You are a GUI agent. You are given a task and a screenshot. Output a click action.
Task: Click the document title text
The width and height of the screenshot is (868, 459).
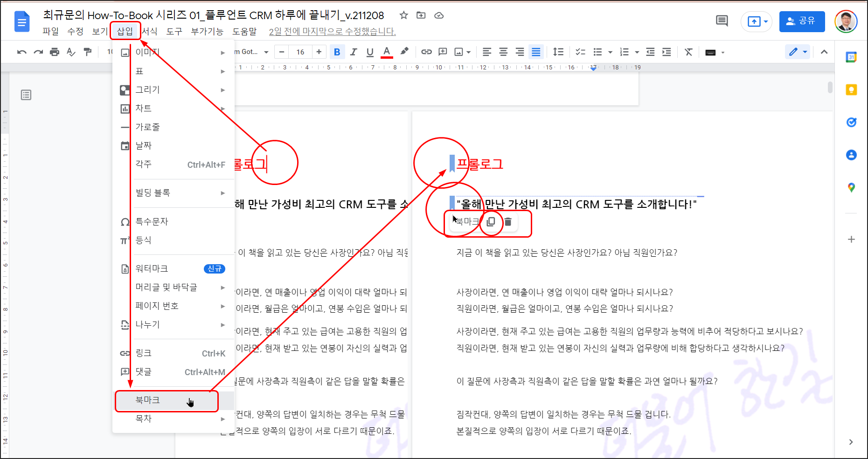(214, 15)
